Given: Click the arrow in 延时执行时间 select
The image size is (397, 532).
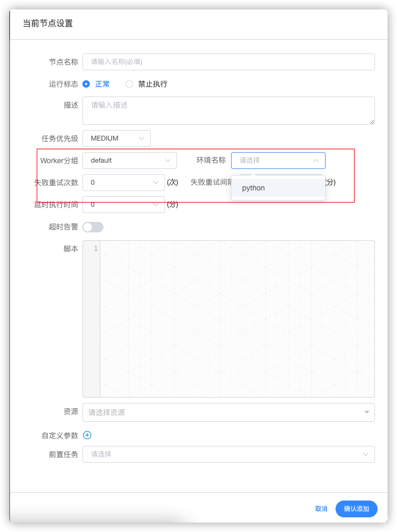Looking at the screenshot, I should click(155, 205).
